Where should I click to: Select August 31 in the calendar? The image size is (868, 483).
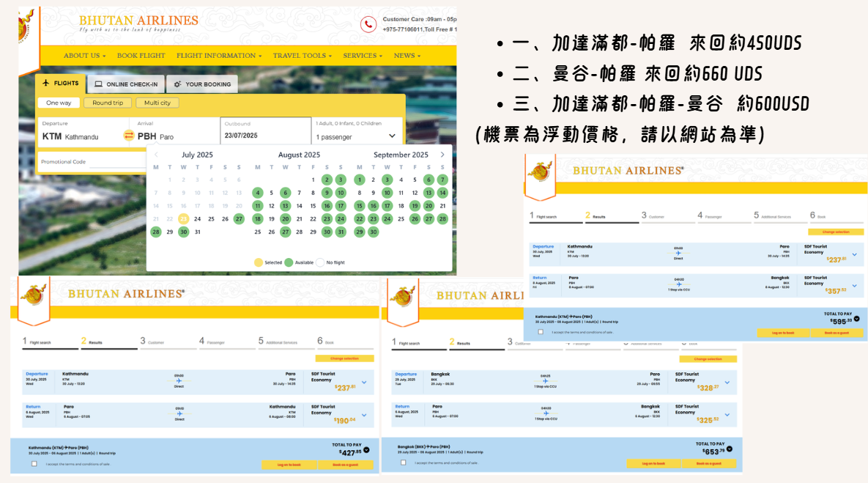341,232
